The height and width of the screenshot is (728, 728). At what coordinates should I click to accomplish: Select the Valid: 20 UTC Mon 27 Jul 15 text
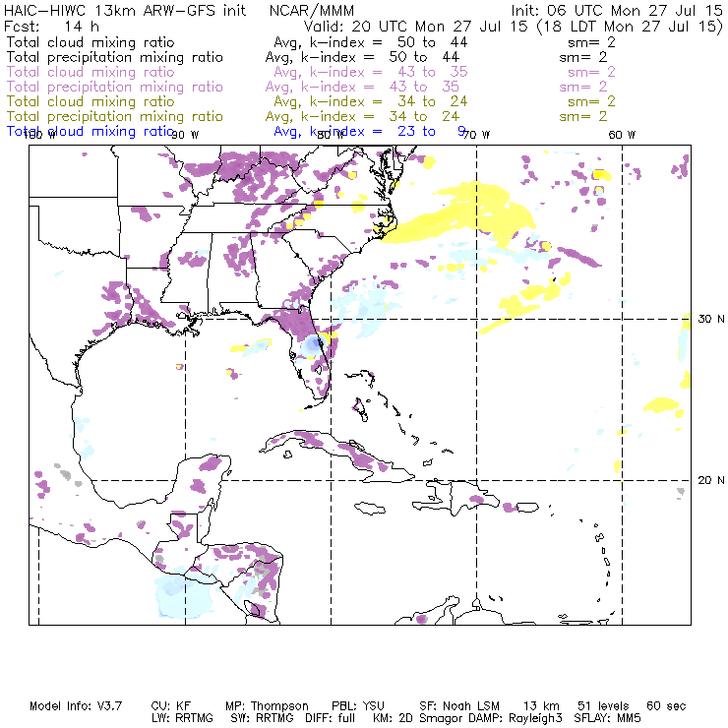pyautogui.click(x=415, y=26)
